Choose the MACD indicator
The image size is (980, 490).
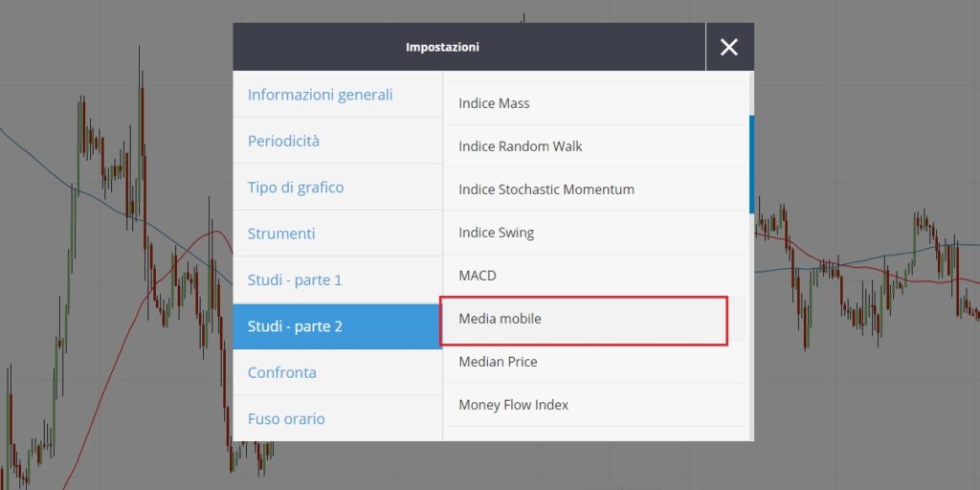coord(594,276)
